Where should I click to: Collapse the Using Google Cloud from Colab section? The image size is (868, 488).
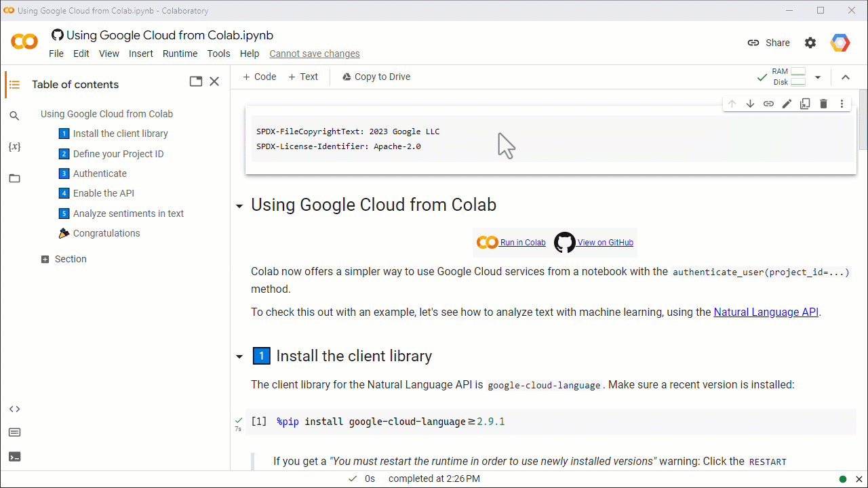(239, 205)
